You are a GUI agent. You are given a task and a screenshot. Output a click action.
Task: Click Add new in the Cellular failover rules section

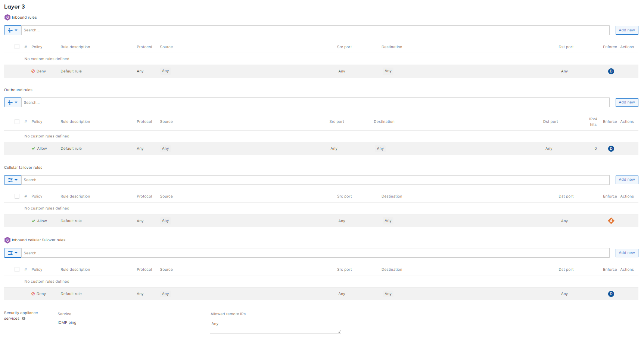(x=626, y=180)
